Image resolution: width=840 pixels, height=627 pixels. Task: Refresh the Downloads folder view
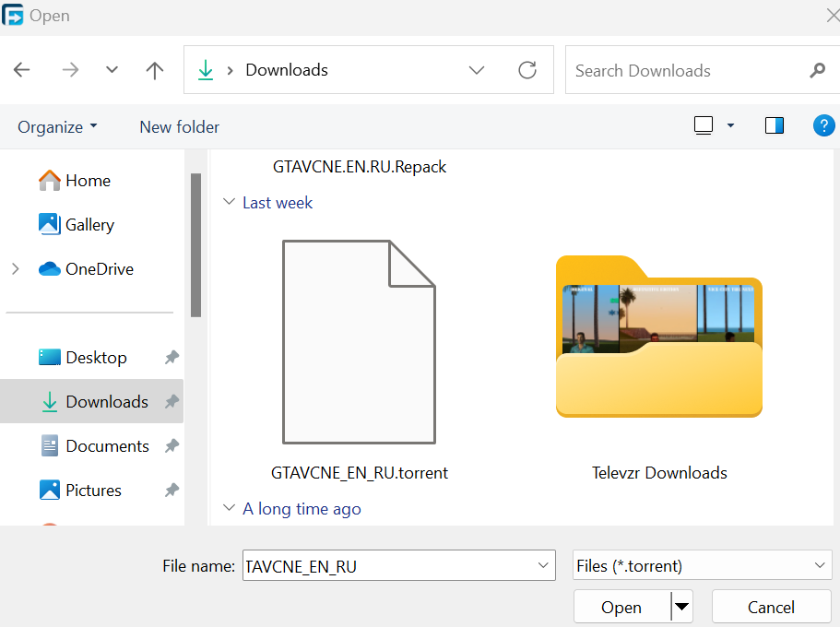tap(527, 70)
